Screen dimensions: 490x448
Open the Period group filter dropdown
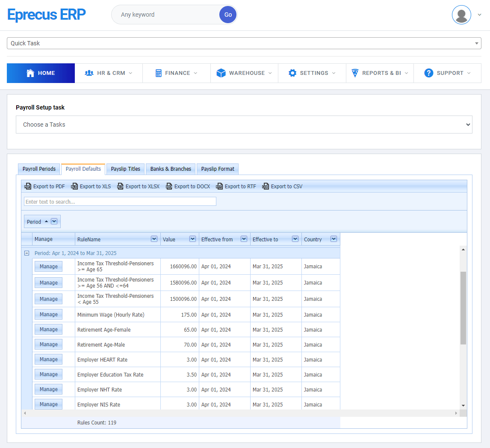point(54,221)
